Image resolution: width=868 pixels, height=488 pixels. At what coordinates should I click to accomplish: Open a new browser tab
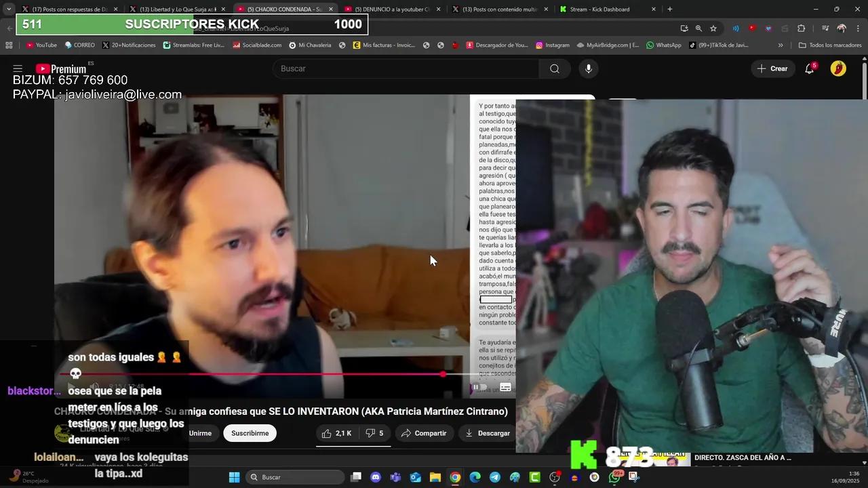(x=670, y=9)
